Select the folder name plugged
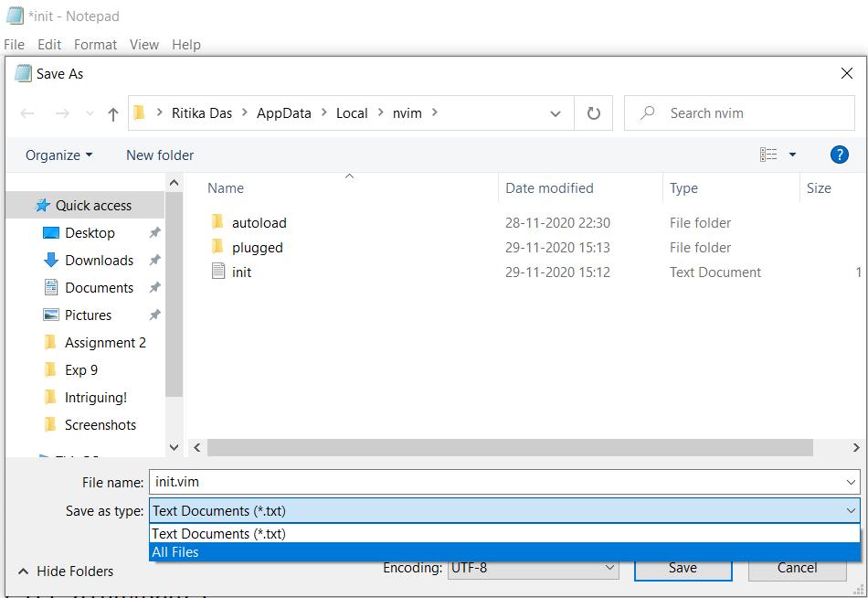The width and height of the screenshot is (868, 598). pos(258,248)
